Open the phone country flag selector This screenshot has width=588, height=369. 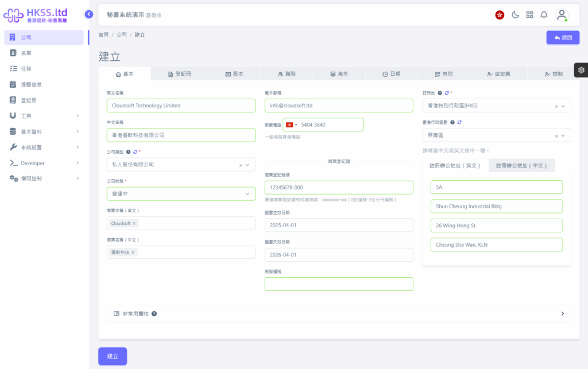point(291,125)
